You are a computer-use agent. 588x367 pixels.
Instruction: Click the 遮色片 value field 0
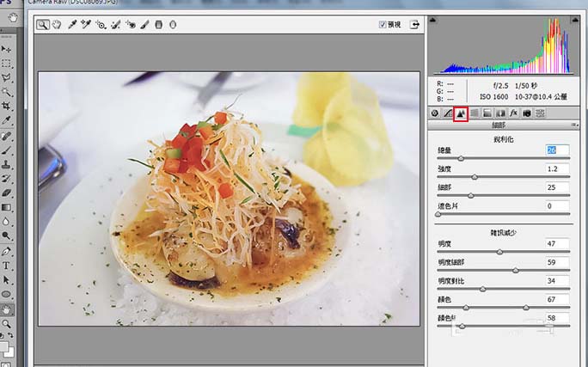tap(557, 205)
